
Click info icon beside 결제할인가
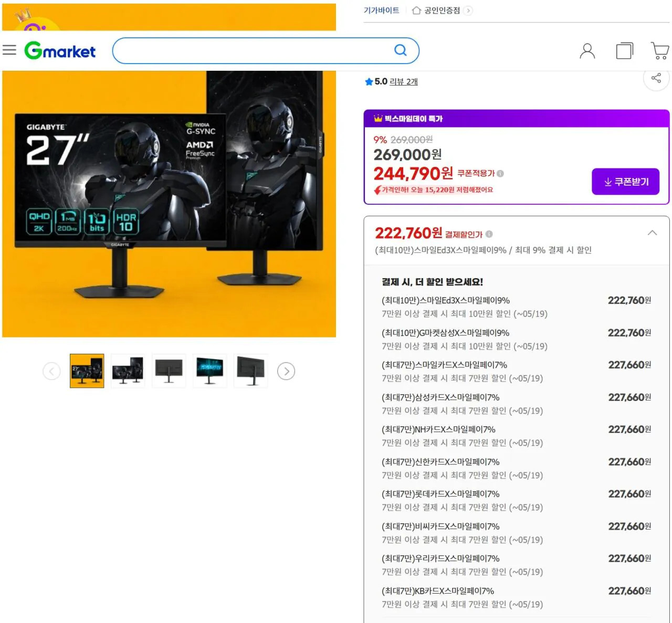[489, 234]
